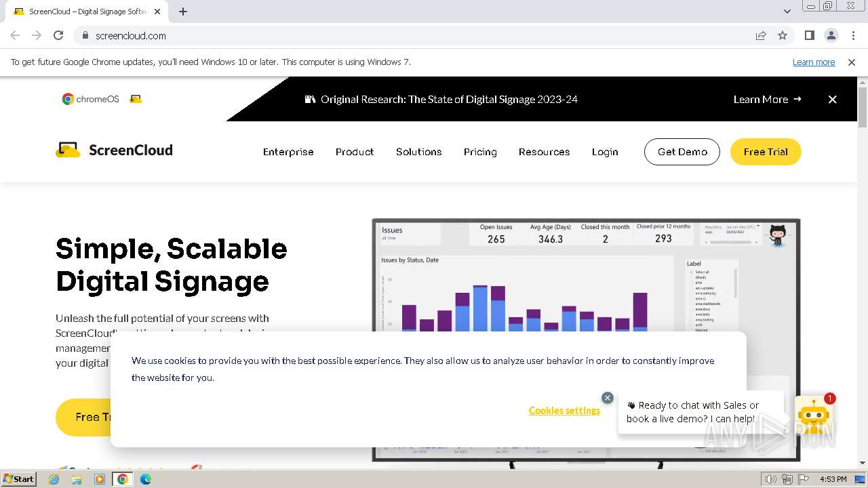Click the padlock site info icon
Screen dimensions: 868x488
(85, 35)
